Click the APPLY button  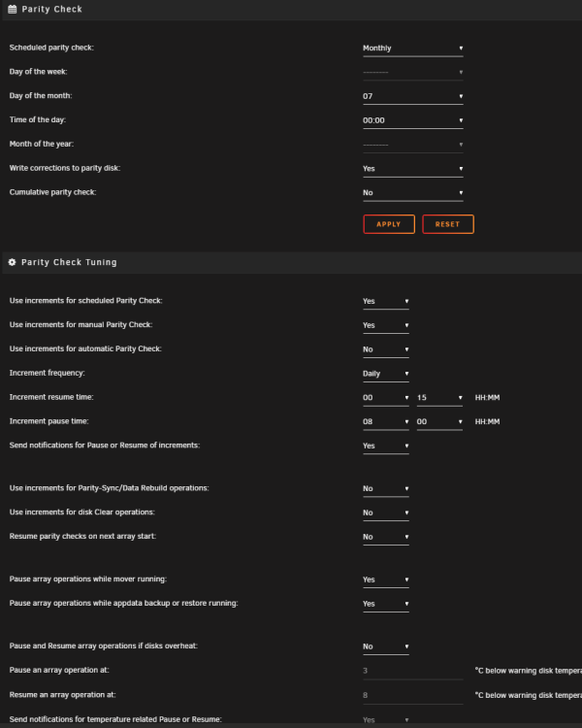(389, 224)
